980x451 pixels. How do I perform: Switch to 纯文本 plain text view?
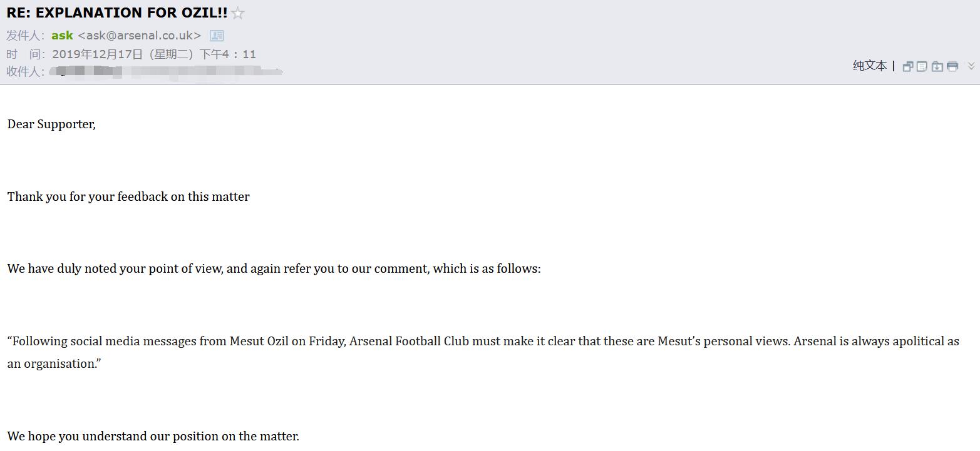[870, 66]
